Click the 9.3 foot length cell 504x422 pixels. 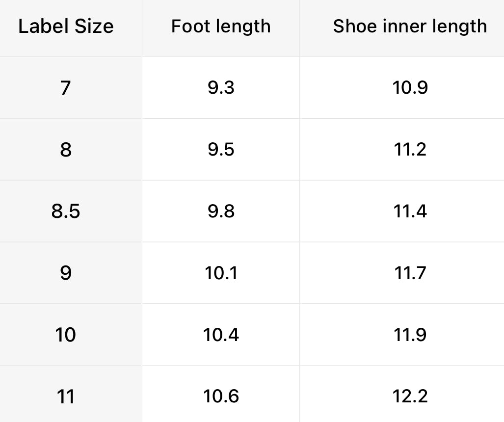[x=221, y=88]
